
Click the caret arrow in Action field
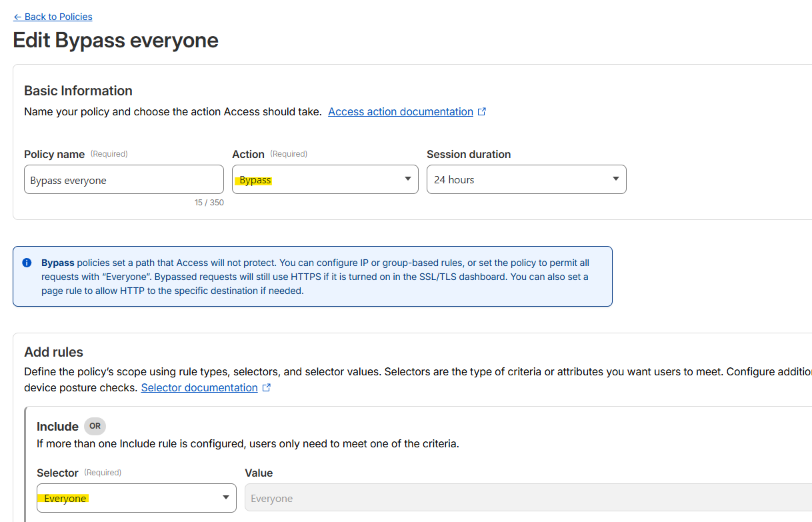(408, 179)
